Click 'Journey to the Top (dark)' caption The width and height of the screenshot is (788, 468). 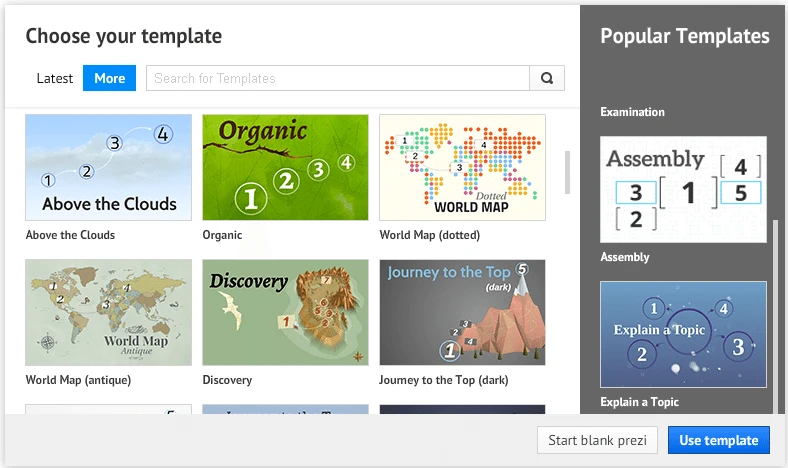pos(444,380)
